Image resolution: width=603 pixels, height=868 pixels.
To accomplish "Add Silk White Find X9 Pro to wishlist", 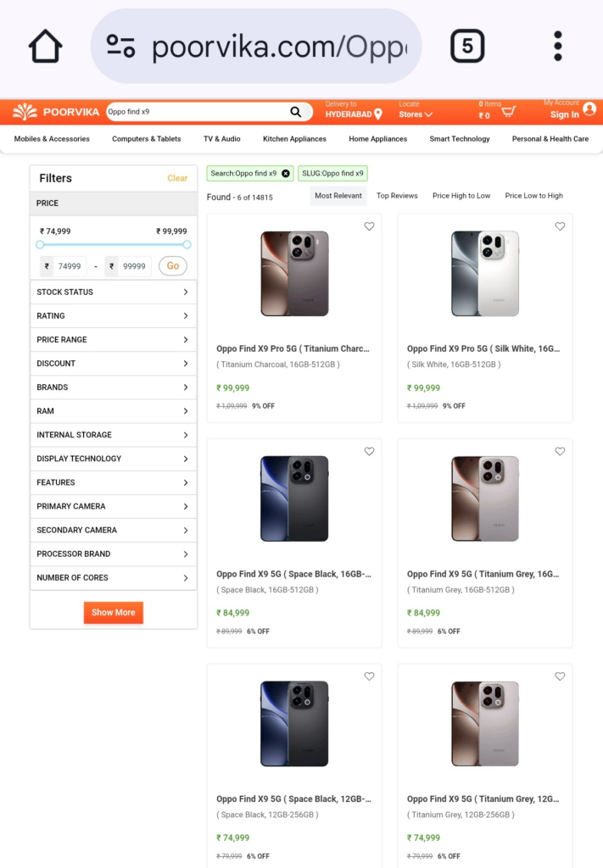I will coord(560,226).
